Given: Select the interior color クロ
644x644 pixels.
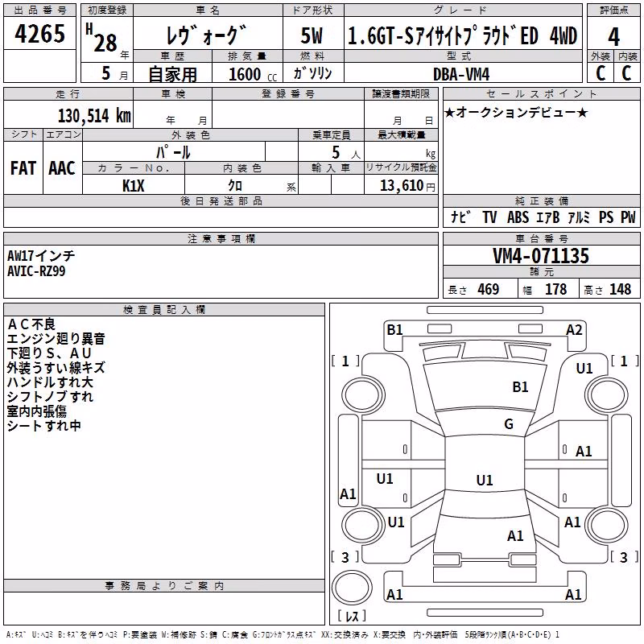Looking at the screenshot, I should (x=235, y=185).
